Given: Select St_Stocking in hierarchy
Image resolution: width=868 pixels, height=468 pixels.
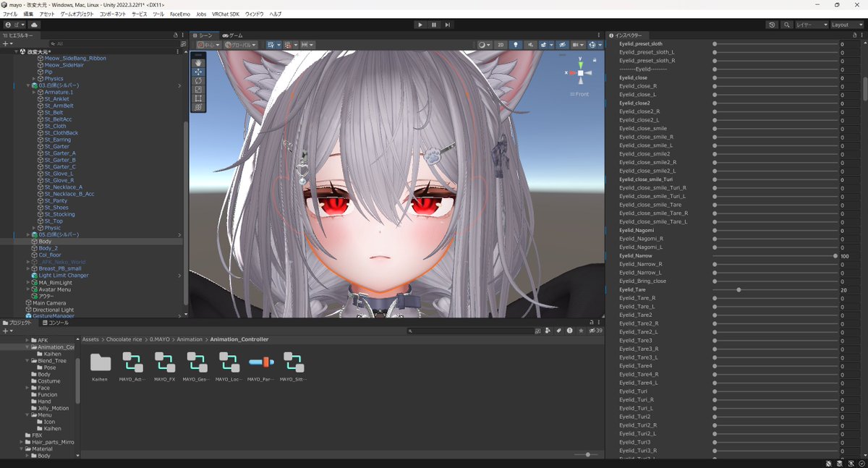Looking at the screenshot, I should point(59,214).
